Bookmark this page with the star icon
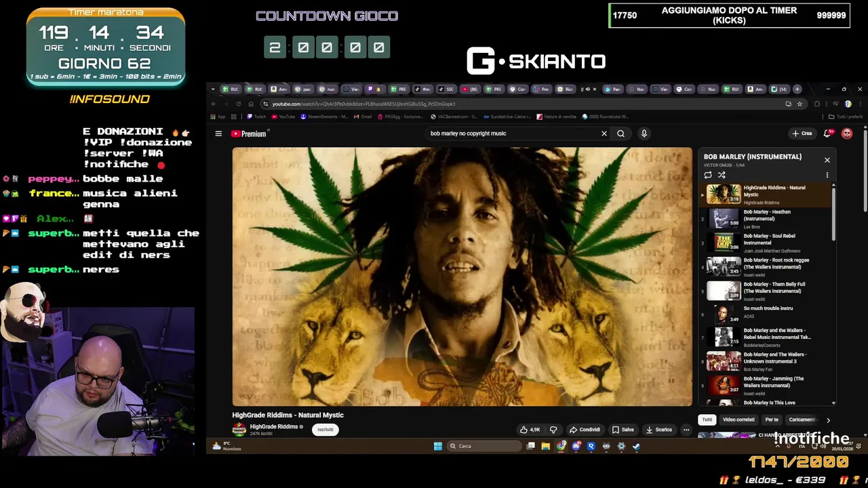The image size is (868, 488). [x=800, y=104]
